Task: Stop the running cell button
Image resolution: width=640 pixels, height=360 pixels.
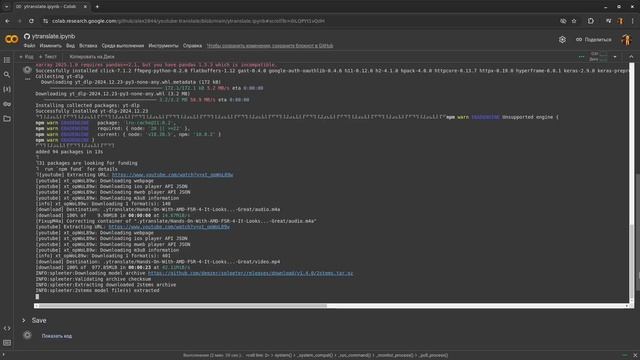Action: [x=27, y=70]
